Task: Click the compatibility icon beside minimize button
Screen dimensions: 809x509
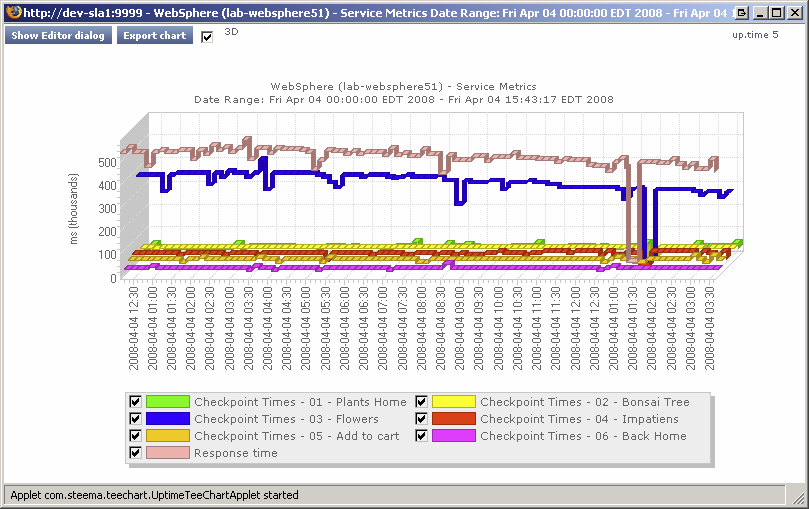Action: [741, 13]
